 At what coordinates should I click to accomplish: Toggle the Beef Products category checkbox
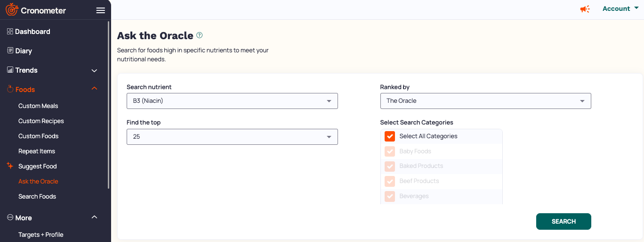390,181
